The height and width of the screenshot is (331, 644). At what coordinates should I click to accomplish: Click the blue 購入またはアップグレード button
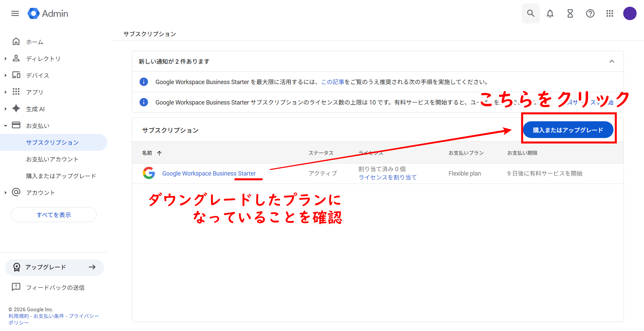pyautogui.click(x=568, y=130)
